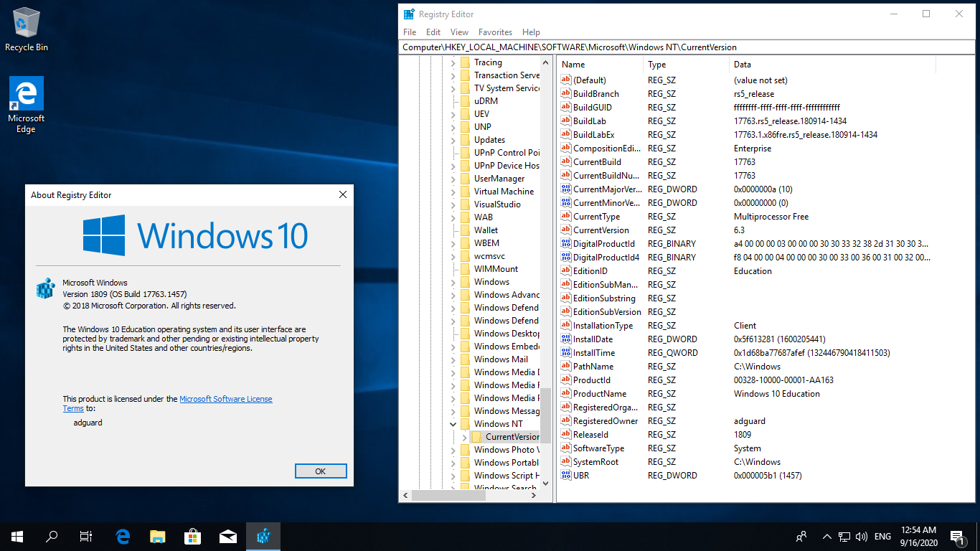The image size is (980, 551).
Task: Open Microsoft Store from the taskbar
Action: (192, 536)
